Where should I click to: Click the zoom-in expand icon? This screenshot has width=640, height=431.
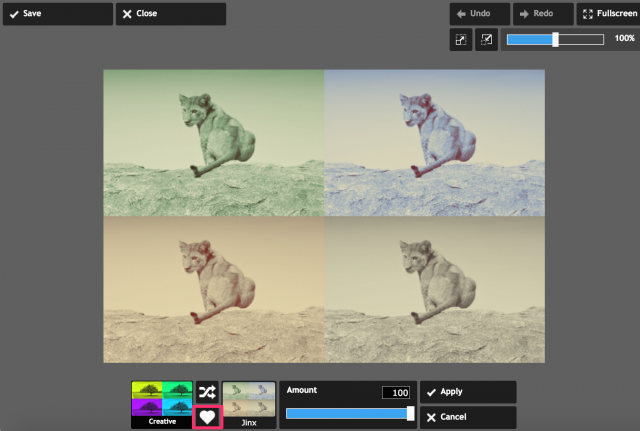point(461,39)
